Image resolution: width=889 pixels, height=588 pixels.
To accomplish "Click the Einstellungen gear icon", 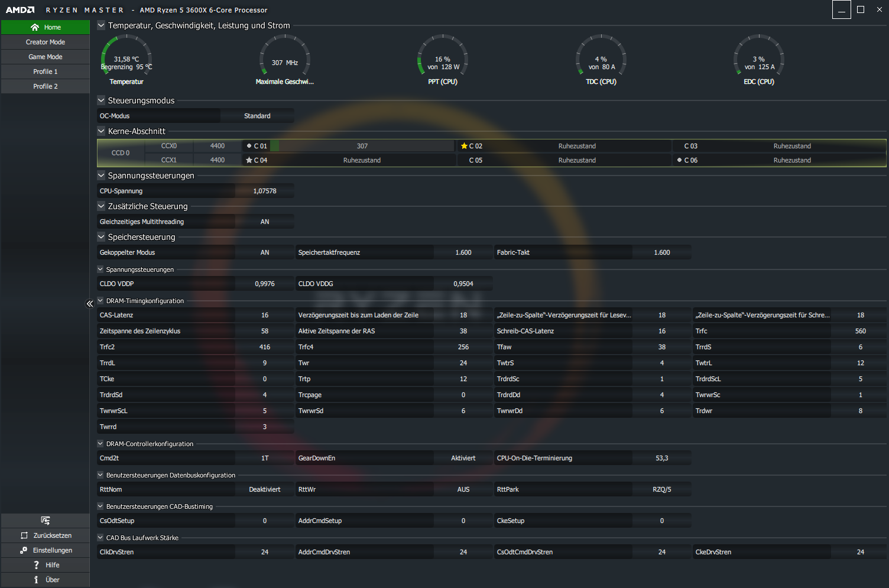I will [24, 550].
